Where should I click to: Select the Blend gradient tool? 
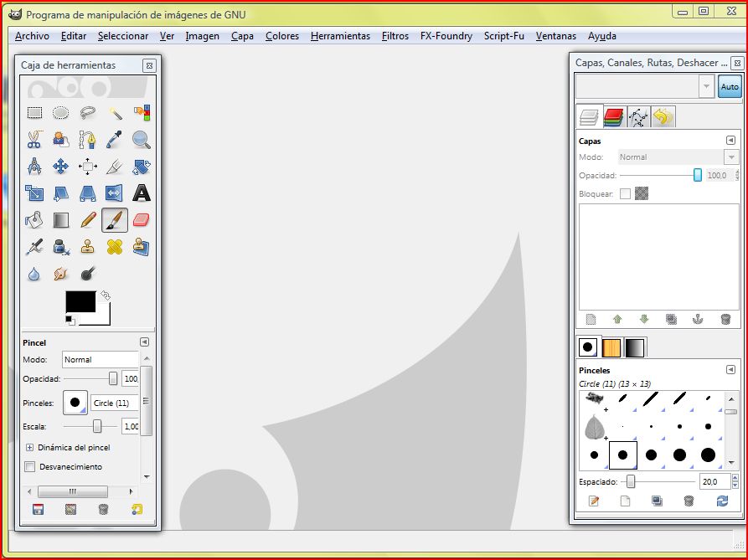pos(60,220)
